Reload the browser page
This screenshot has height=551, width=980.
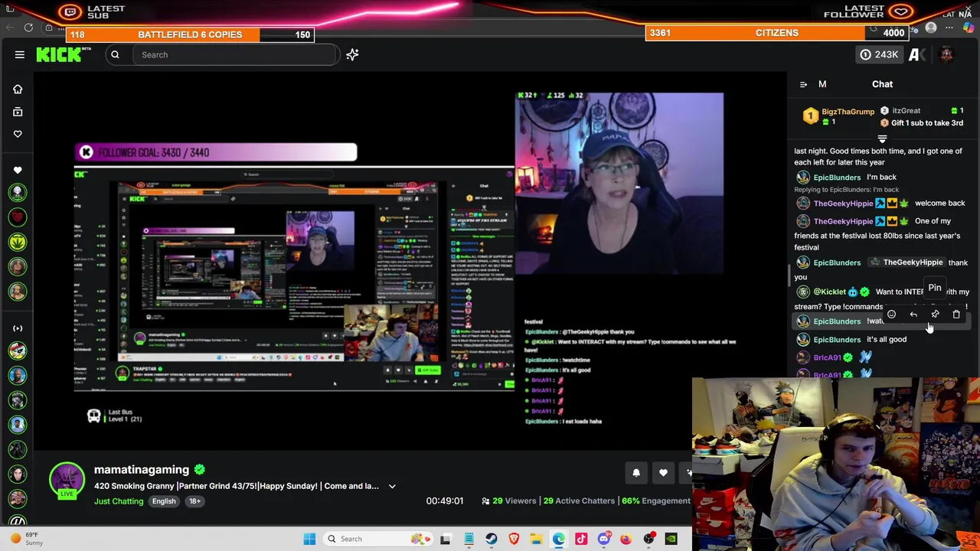point(28,28)
